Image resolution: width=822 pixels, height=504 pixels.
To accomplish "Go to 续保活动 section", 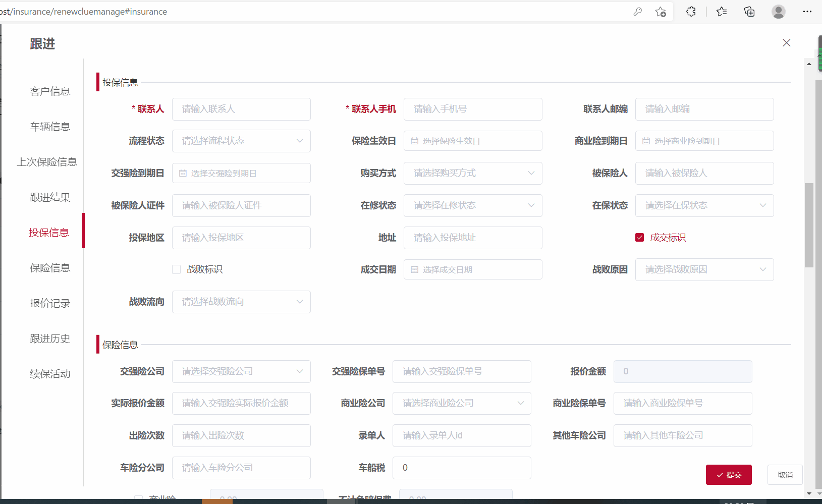I will coord(50,374).
